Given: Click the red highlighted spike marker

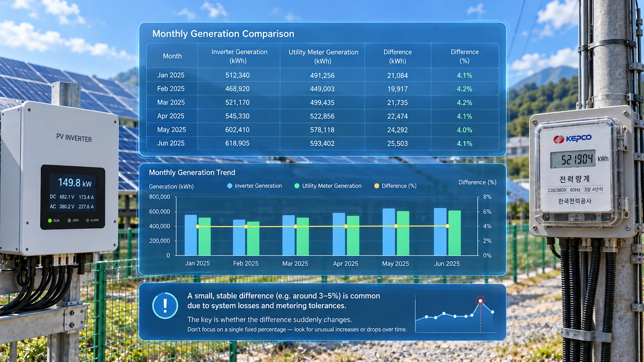Looking at the screenshot, I should [480, 300].
